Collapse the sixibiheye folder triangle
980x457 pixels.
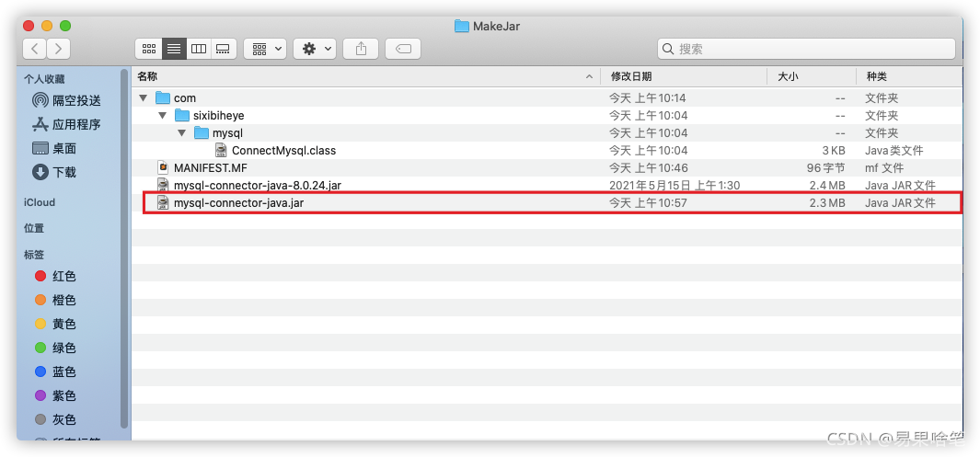point(162,116)
